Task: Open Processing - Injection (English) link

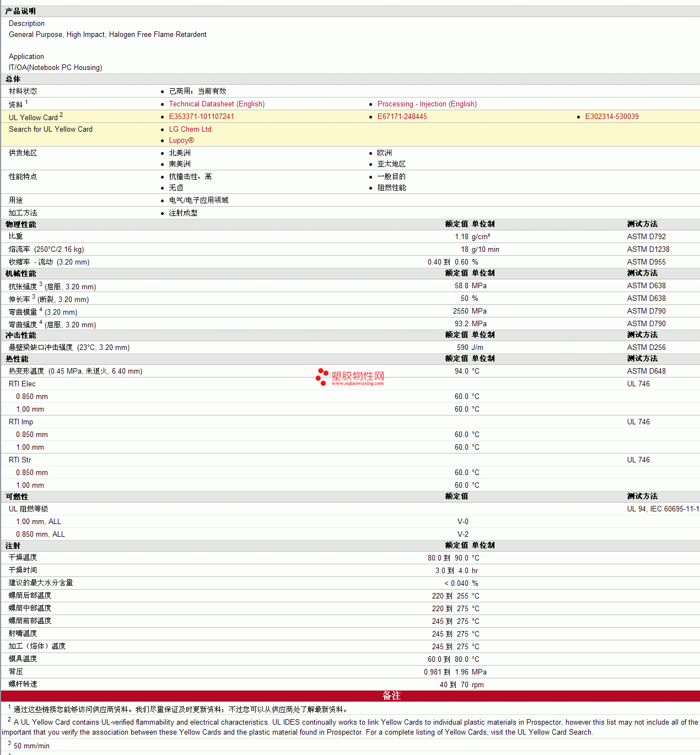Action: [x=427, y=104]
